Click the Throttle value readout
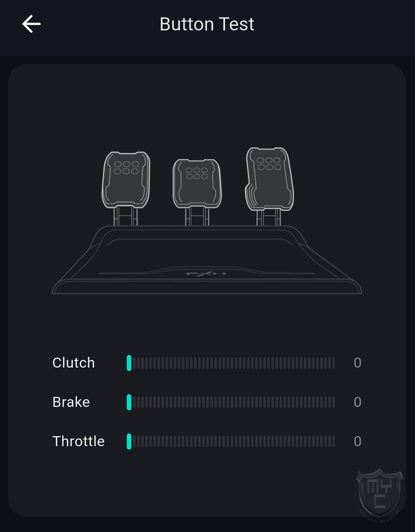 [x=357, y=442]
